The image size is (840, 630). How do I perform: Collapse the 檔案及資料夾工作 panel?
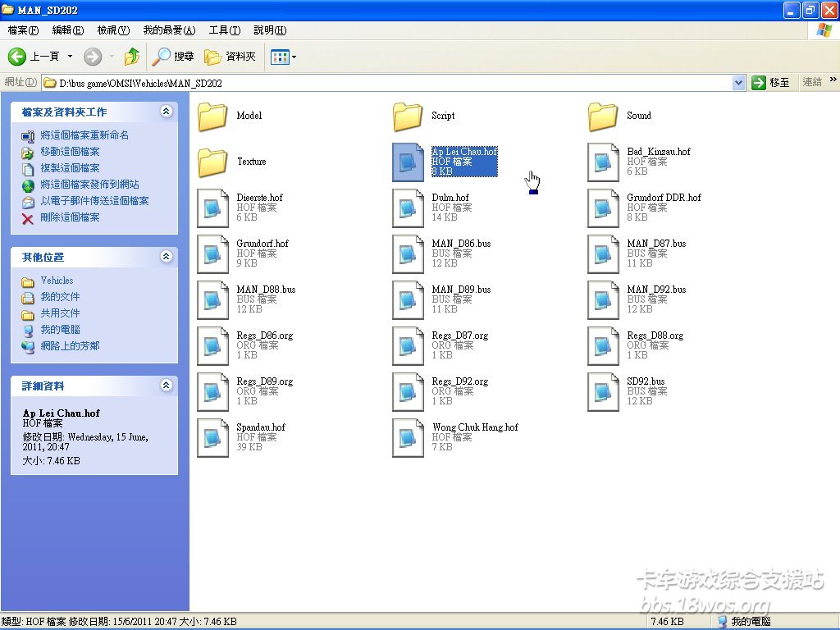pos(167,112)
